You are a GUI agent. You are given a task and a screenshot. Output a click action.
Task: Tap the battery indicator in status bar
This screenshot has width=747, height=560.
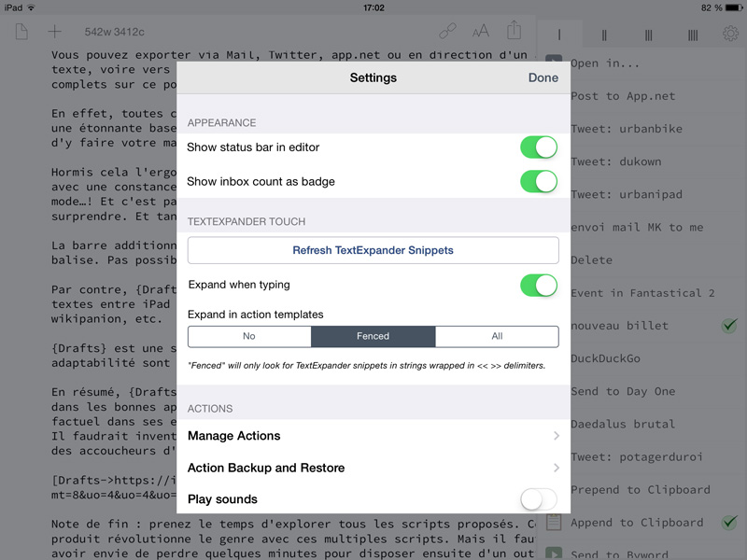734,7
